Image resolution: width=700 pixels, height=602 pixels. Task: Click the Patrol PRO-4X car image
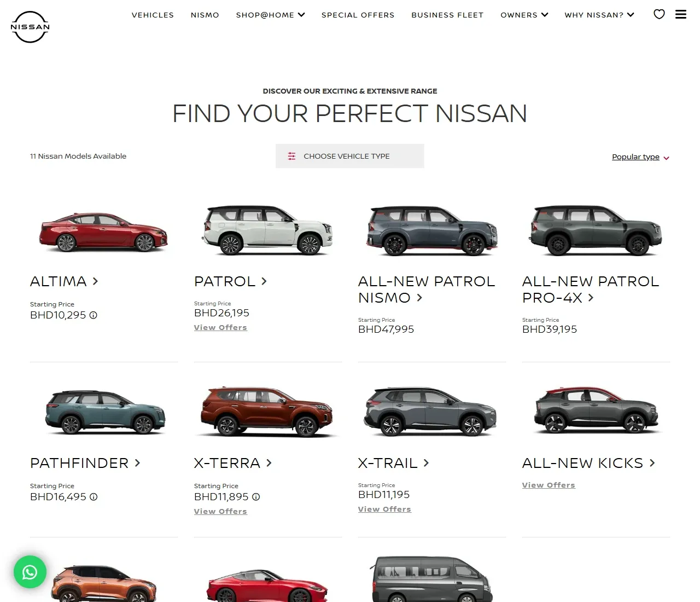[596, 230]
